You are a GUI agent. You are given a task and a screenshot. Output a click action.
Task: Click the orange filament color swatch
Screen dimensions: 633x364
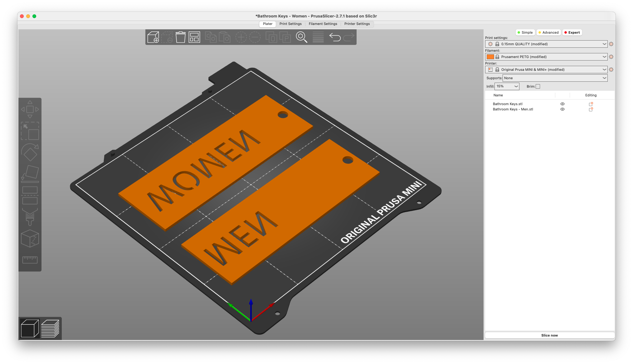point(490,57)
